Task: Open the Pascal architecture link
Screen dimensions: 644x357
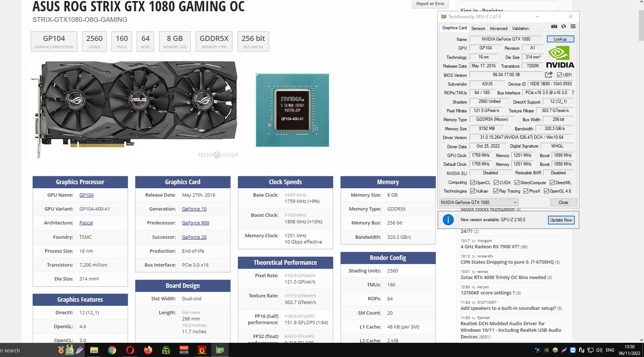Action: click(x=86, y=223)
